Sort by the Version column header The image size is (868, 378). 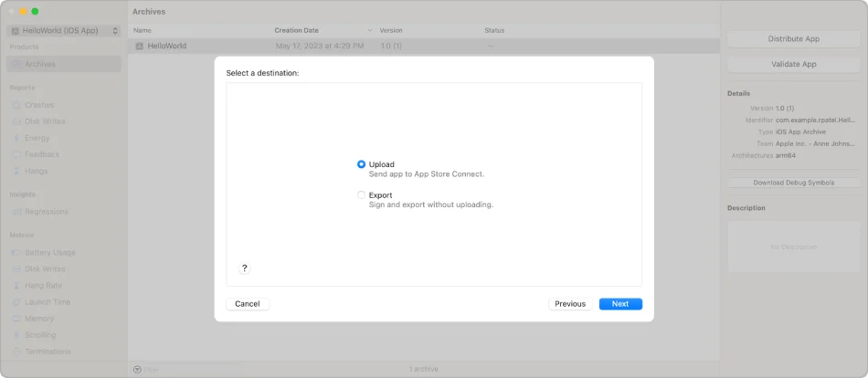pos(391,30)
